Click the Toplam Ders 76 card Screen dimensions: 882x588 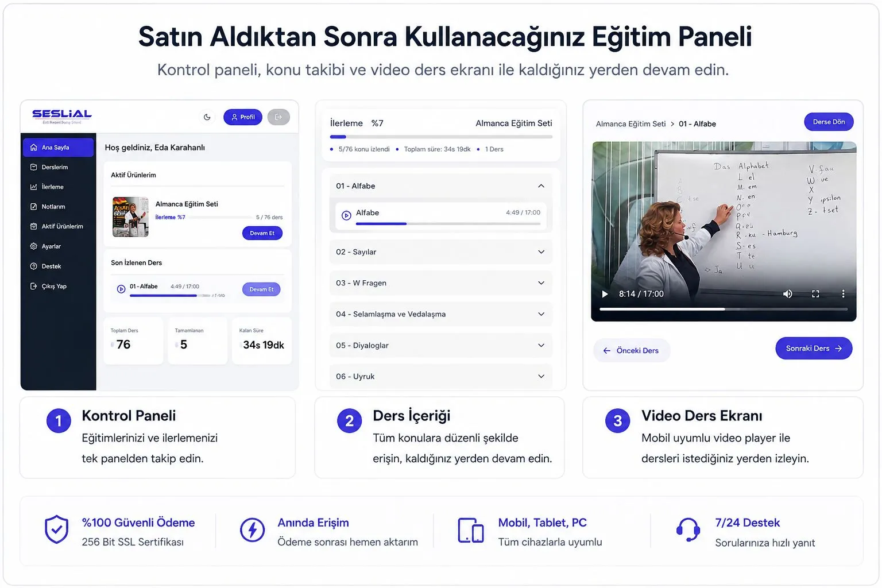coord(133,341)
